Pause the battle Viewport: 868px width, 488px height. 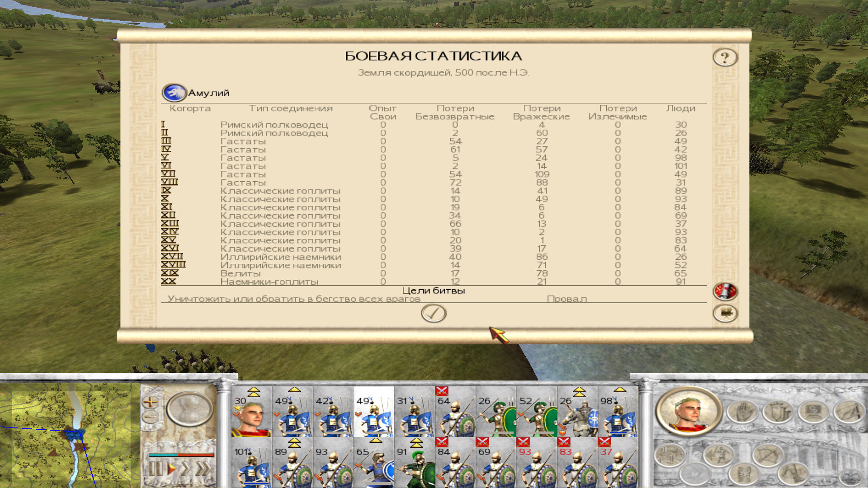[x=155, y=469]
